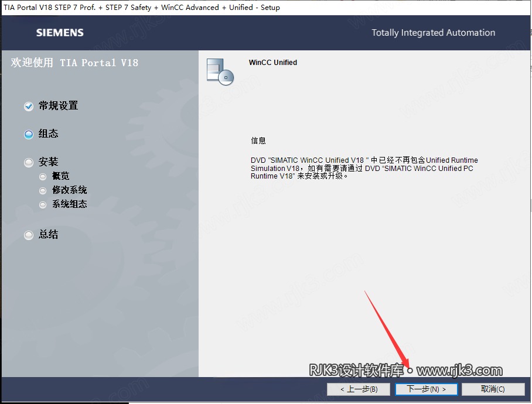This screenshot has width=532, height=404.
Task: Select the 常规设置 step indicator
Action: pyautogui.click(x=29, y=107)
